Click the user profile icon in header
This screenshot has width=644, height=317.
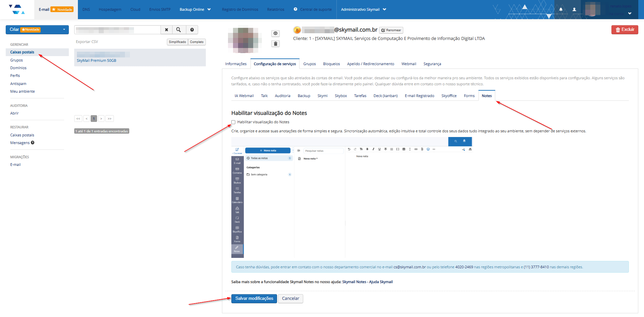pos(574,9)
